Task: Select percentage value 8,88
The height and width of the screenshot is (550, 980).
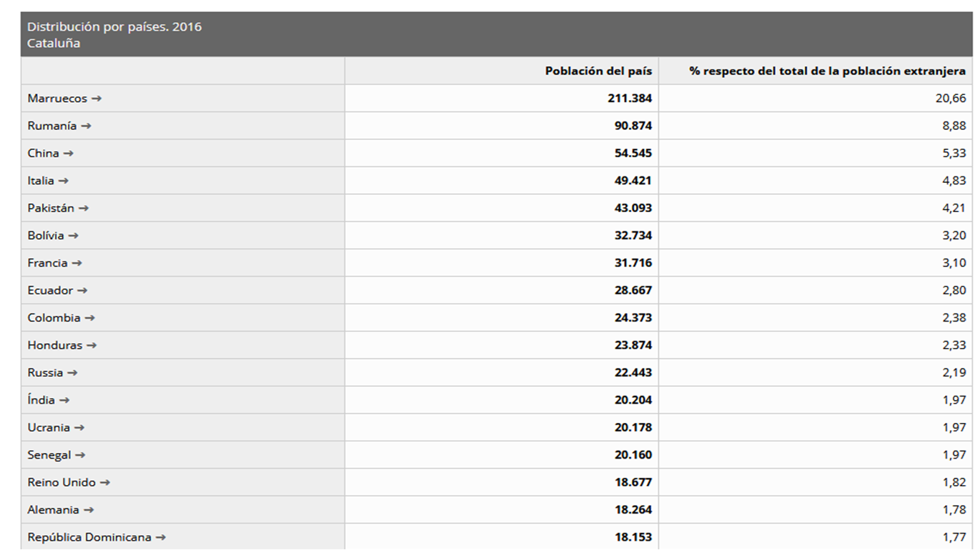Action: pyautogui.click(x=954, y=126)
